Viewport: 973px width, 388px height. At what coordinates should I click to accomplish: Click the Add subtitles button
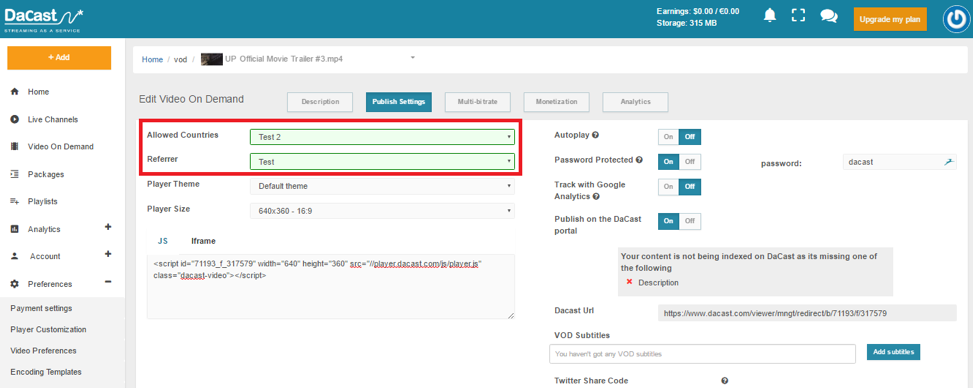(894, 352)
